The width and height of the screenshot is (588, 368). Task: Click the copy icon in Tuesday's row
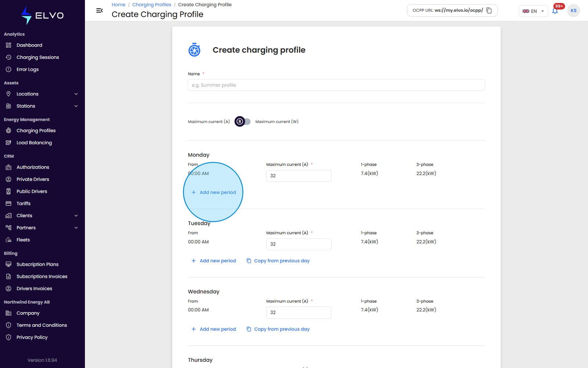(x=249, y=261)
